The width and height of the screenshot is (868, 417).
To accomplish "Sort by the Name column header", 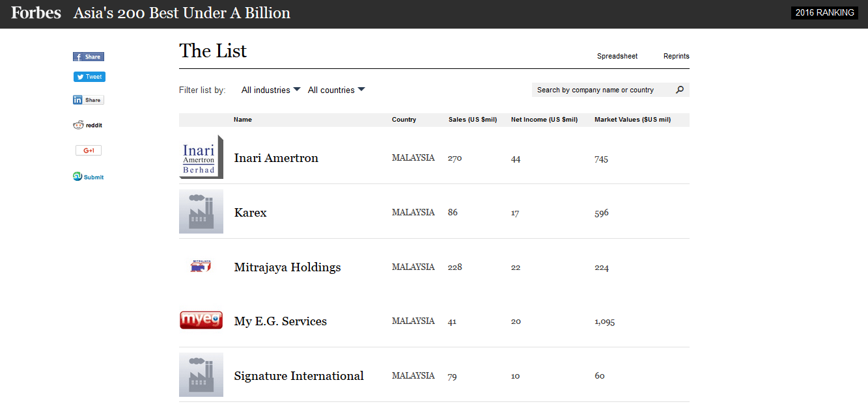I will 243,120.
